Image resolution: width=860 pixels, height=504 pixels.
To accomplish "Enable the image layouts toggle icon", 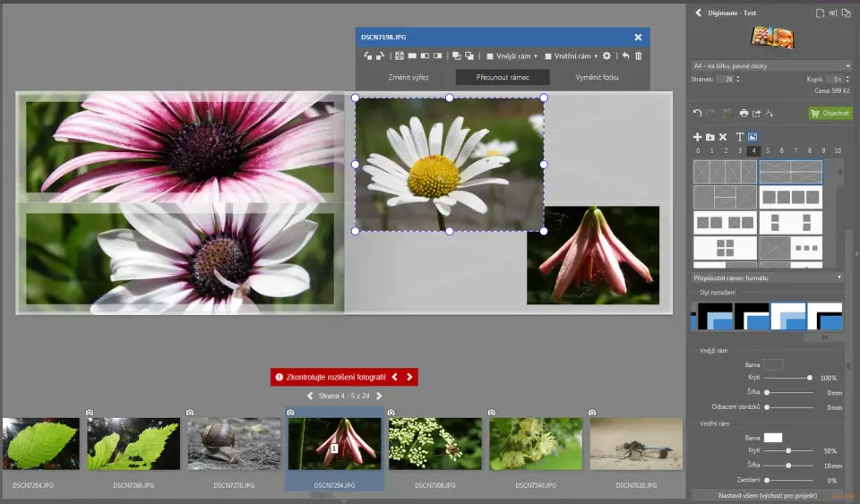I will coord(752,137).
